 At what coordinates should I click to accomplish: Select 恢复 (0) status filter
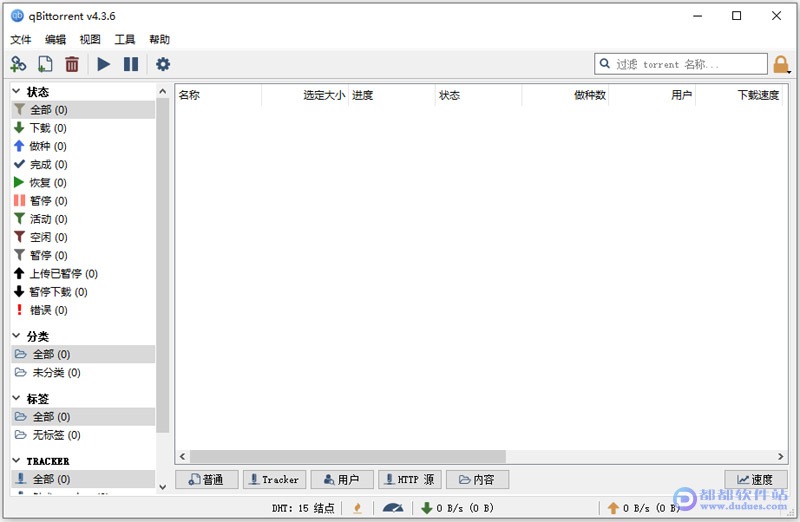click(83, 183)
